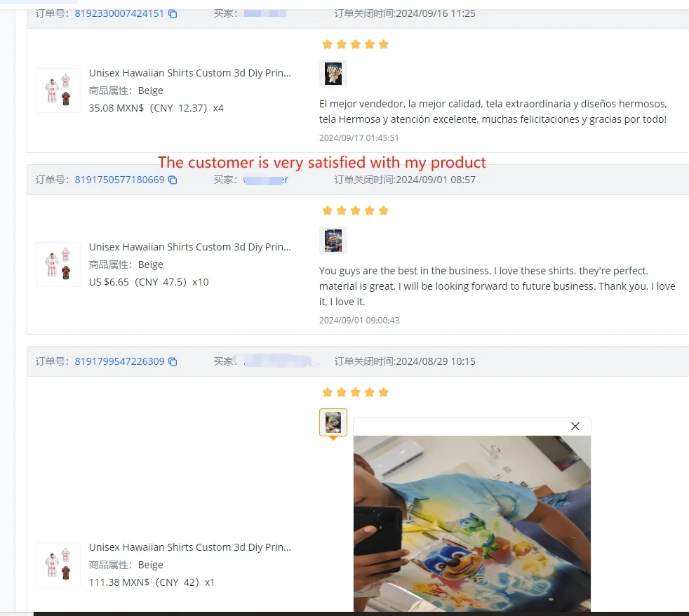Open order link 8191750577180669
The height and width of the screenshot is (616, 689).
tap(119, 180)
